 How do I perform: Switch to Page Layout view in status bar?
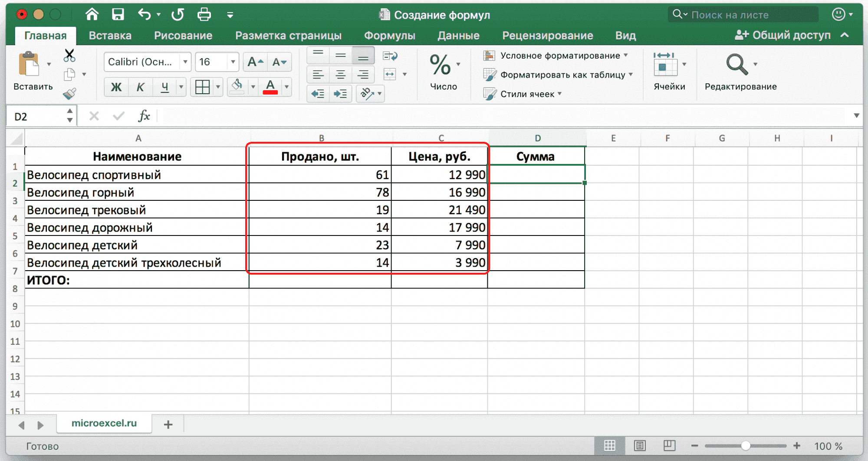(x=640, y=445)
